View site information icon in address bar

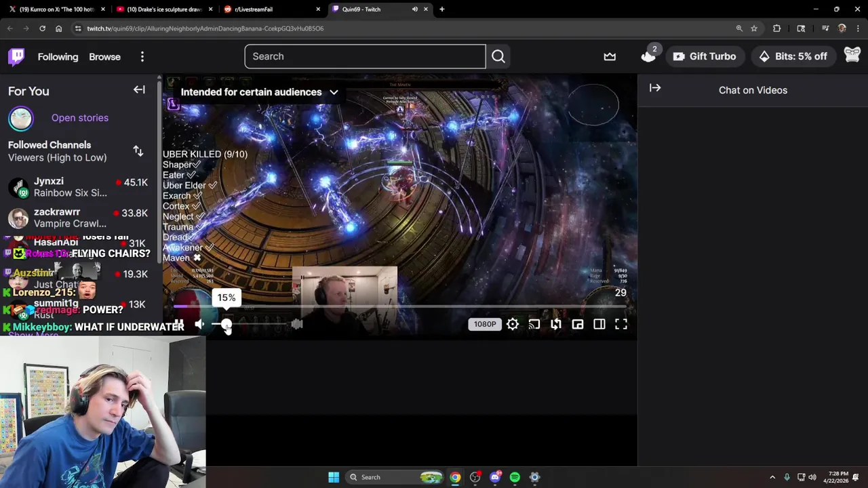click(78, 28)
